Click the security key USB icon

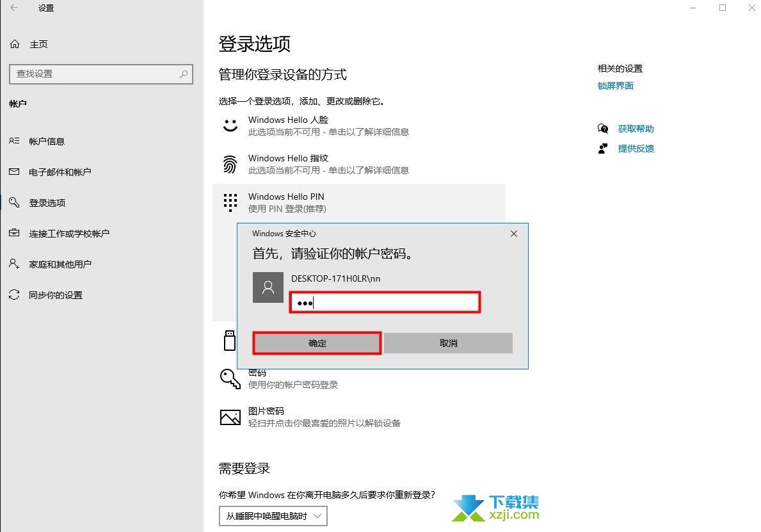[230, 341]
